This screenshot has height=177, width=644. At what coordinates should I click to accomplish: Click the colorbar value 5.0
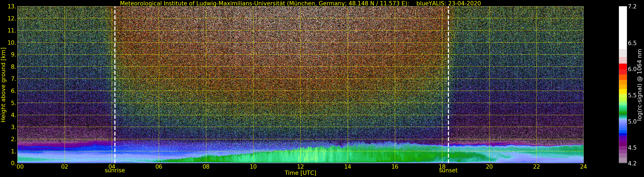click(632, 121)
